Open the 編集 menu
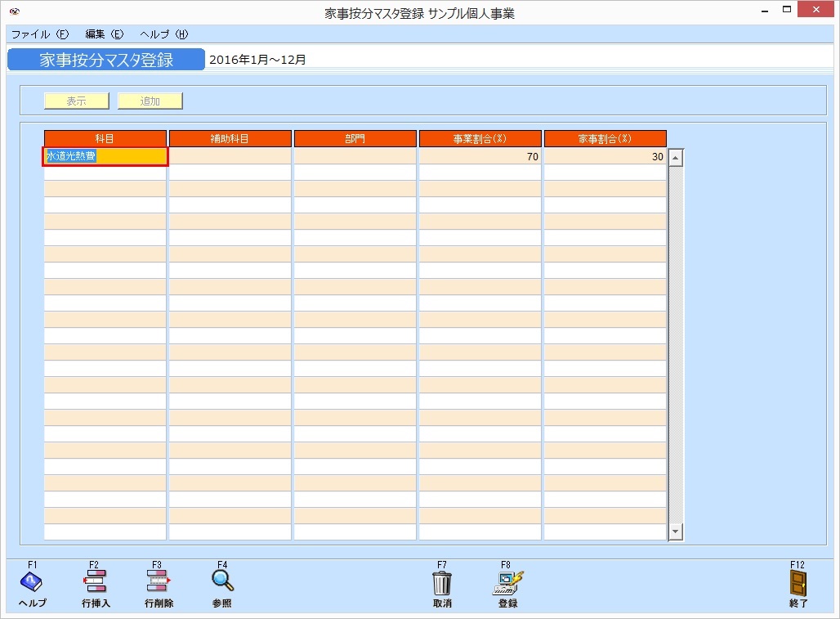The height and width of the screenshot is (619, 840). point(104,34)
